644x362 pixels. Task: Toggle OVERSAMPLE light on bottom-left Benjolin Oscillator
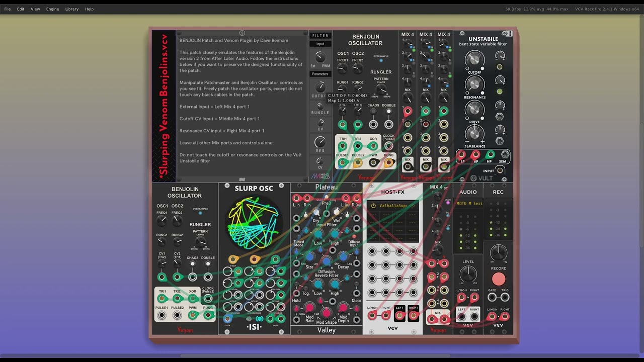click(200, 213)
